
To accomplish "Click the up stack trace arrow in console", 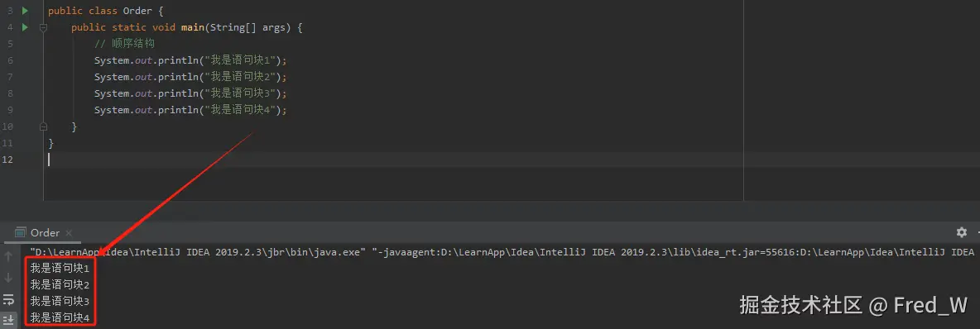I will point(9,256).
